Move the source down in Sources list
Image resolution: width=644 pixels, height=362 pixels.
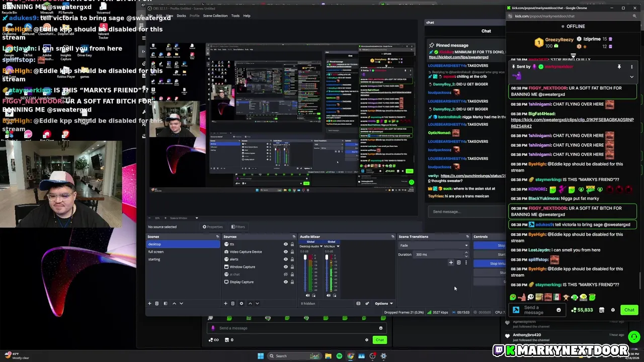[257, 303]
